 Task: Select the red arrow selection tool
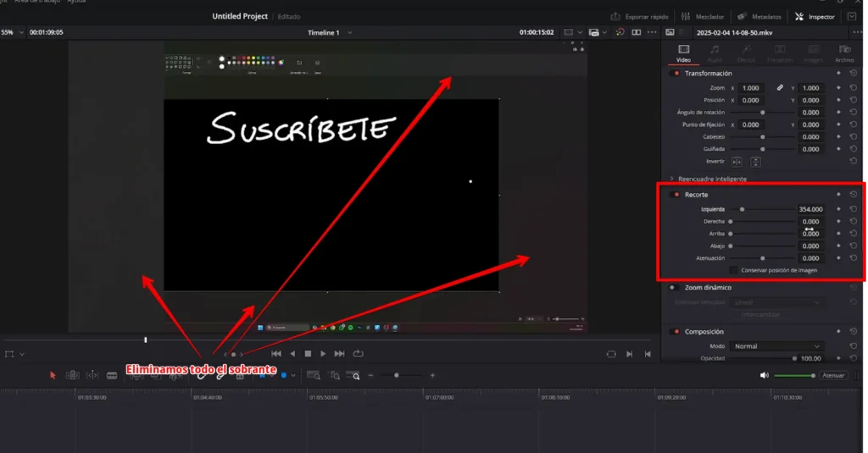(53, 376)
